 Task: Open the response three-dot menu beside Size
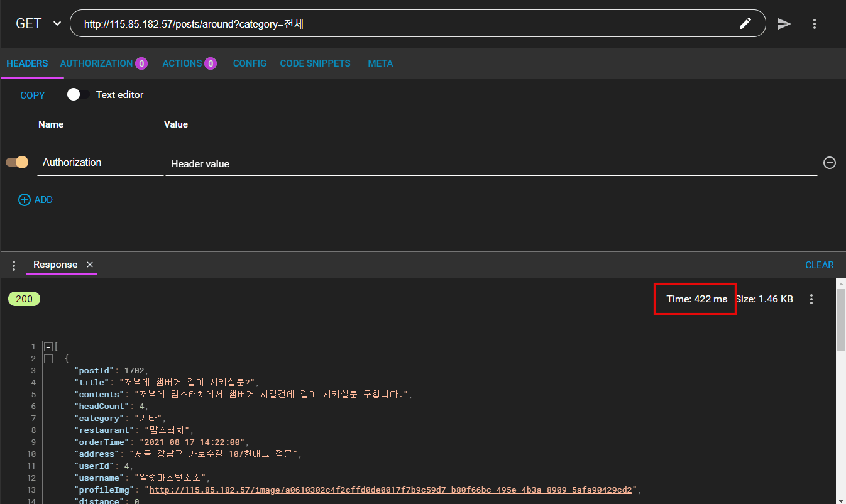[x=811, y=299]
